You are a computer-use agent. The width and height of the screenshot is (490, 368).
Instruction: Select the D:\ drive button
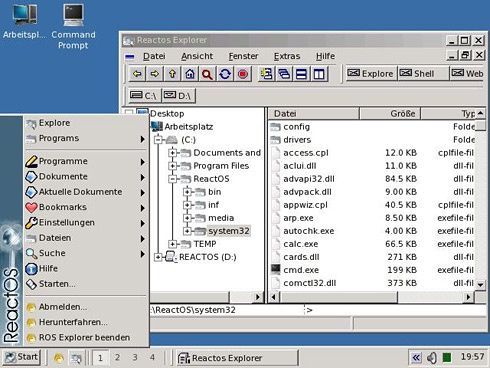coord(178,96)
